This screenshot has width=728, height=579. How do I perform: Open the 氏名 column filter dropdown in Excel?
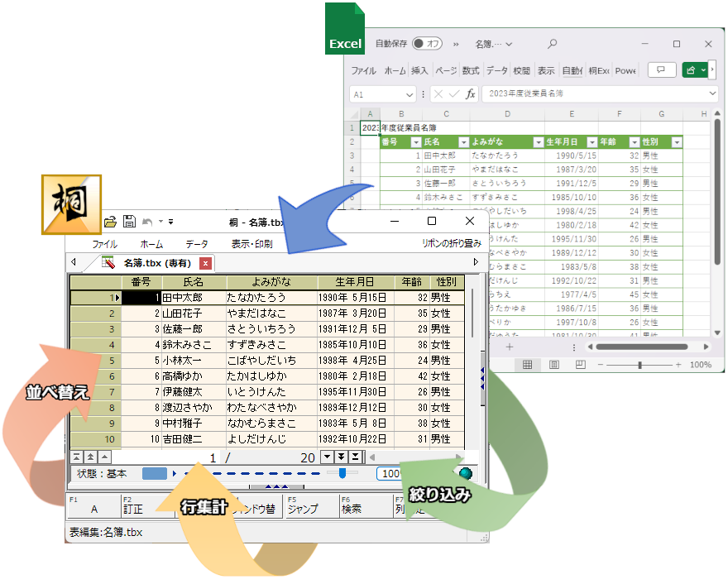pos(463,142)
